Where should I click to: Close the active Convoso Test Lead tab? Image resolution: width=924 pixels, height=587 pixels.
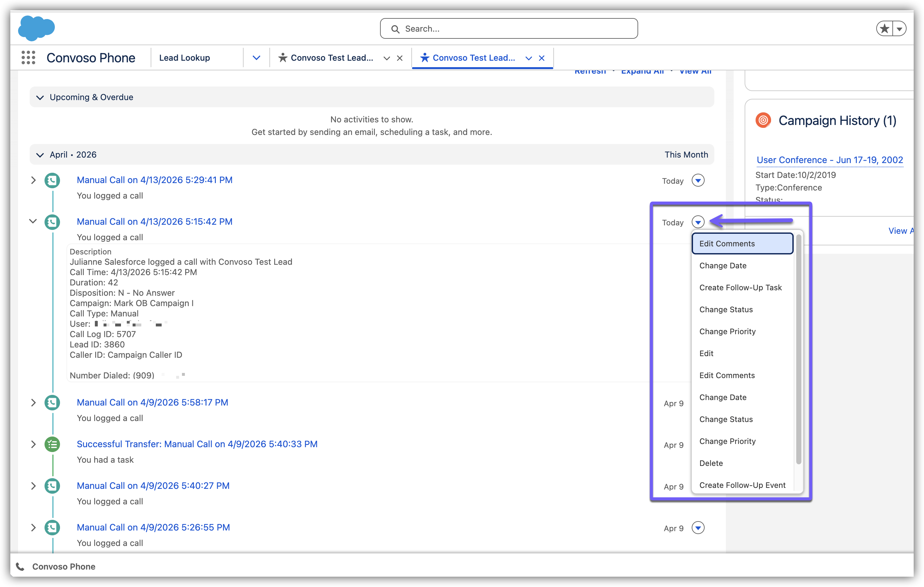[x=541, y=58]
